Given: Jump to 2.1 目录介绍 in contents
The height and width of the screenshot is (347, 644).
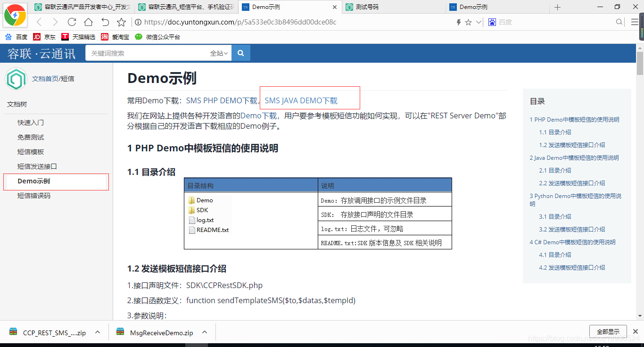Looking at the screenshot, I should 555,171.
